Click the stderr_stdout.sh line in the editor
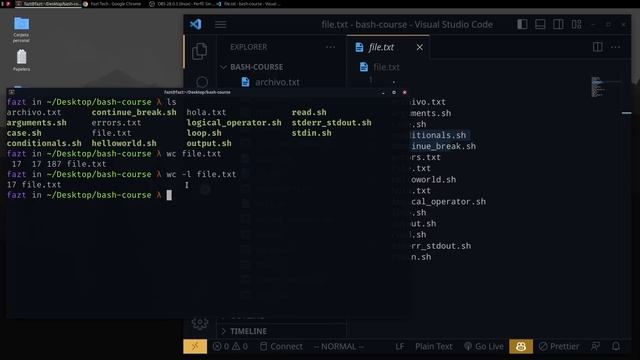Screen dimensions: 640x360 click(441, 246)
